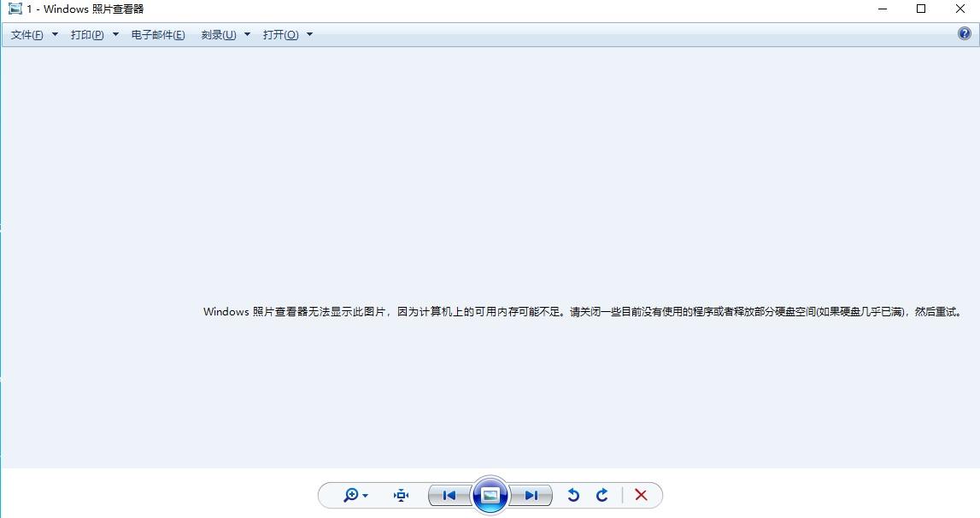Expand the arrow next to 打开(O)
This screenshot has width=980, height=518.
point(310,34)
